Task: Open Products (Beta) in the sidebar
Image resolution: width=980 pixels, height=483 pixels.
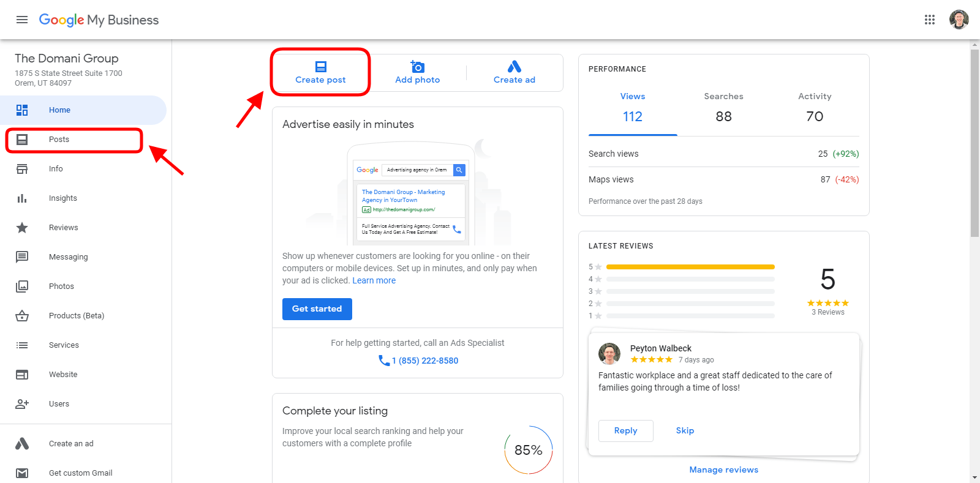Action: pyautogui.click(x=83, y=316)
